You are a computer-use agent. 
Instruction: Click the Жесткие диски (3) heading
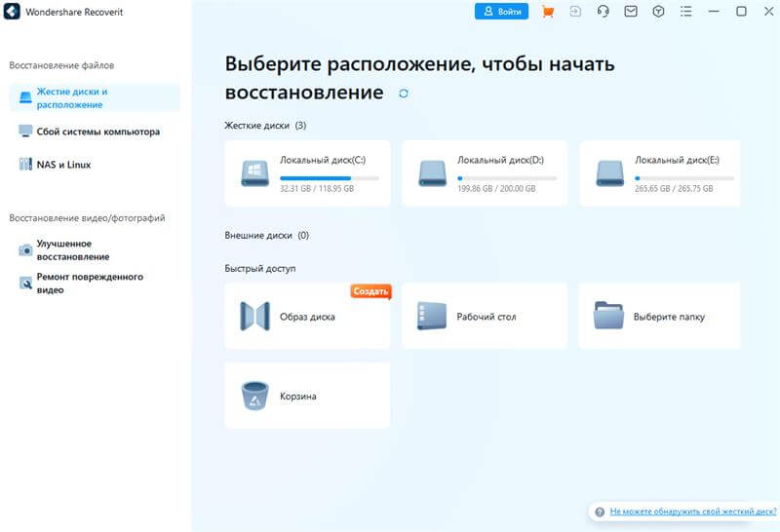(265, 126)
